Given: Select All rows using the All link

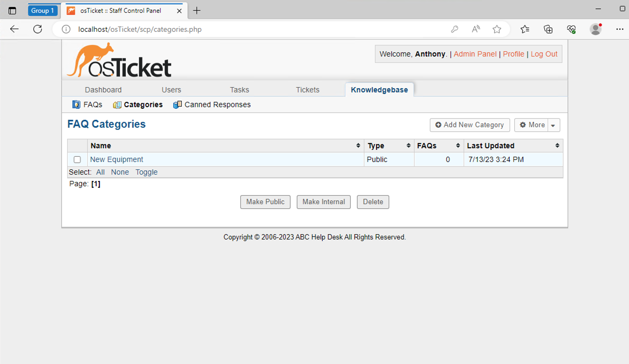Looking at the screenshot, I should point(100,172).
